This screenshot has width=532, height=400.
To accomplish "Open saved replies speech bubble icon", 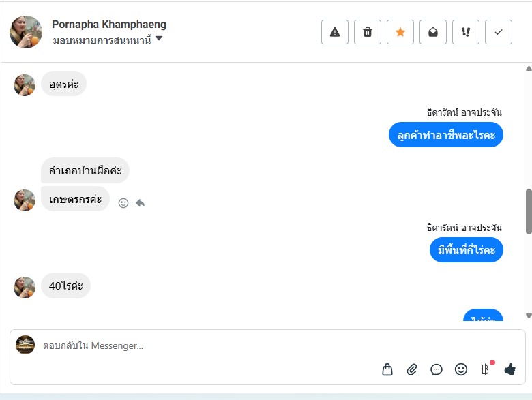I will click(x=437, y=369).
